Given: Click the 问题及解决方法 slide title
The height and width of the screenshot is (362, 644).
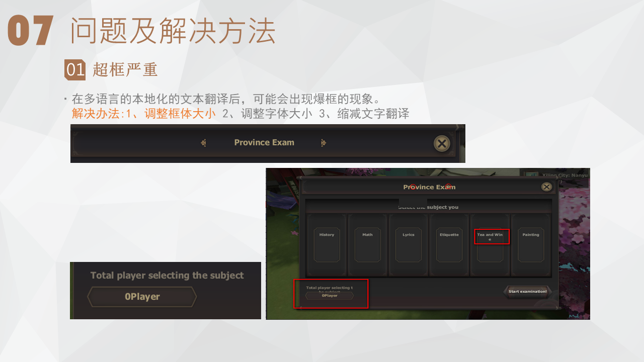Looking at the screenshot, I should pyautogui.click(x=173, y=31).
